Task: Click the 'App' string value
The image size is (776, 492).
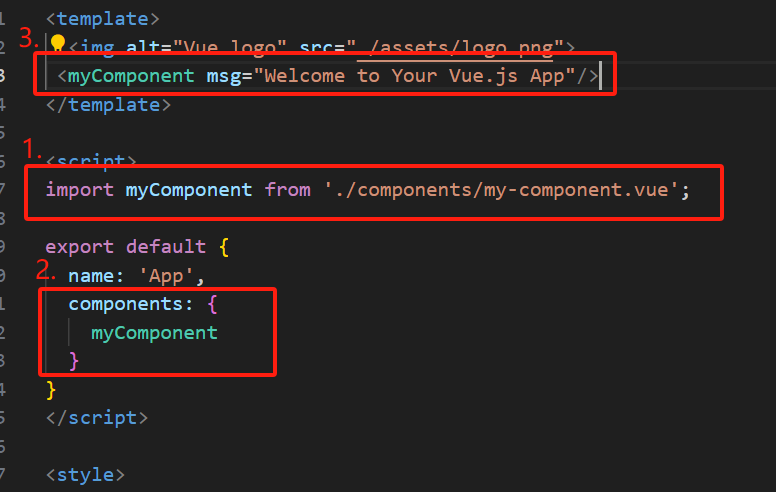Action: pyautogui.click(x=165, y=276)
